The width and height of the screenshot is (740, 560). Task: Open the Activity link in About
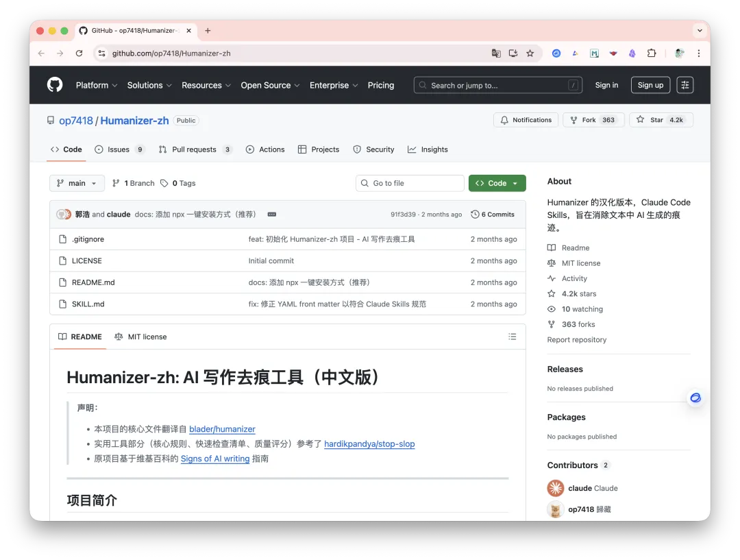(x=574, y=278)
